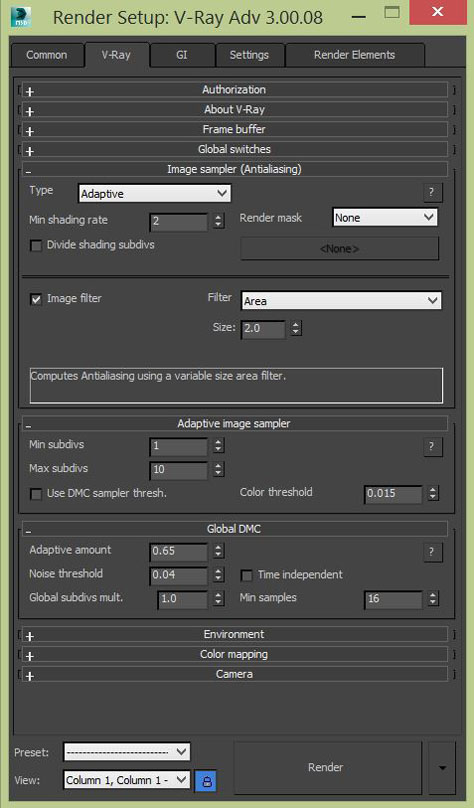Click the filter Size spinner
Image resolution: width=474 pixels, height=808 pixels.
pos(296,328)
